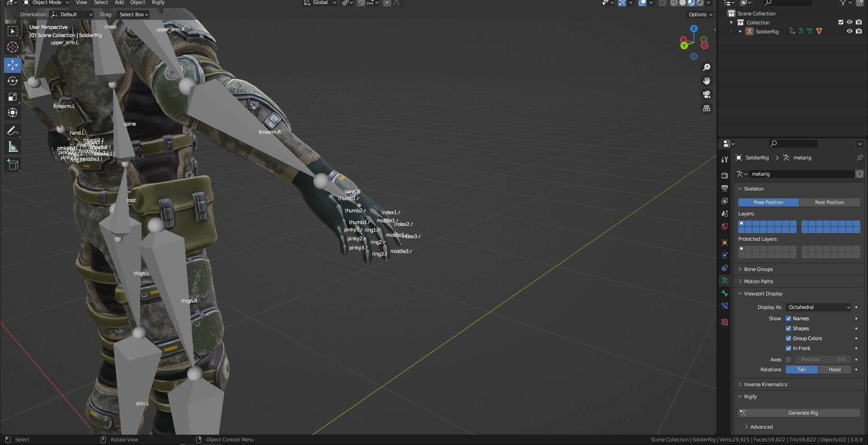Open the Display As Octahedral dropdown
Screen dimensions: 868x445
tap(819, 307)
